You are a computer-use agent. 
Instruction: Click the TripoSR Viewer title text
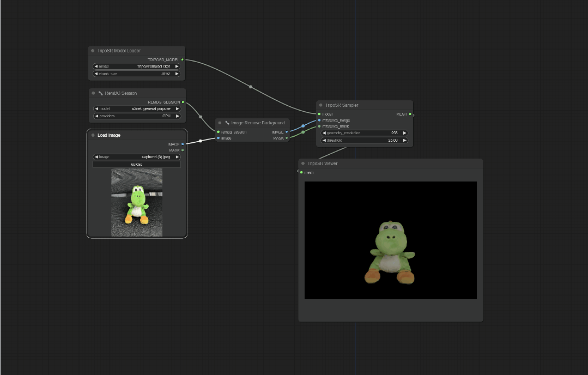[323, 163]
